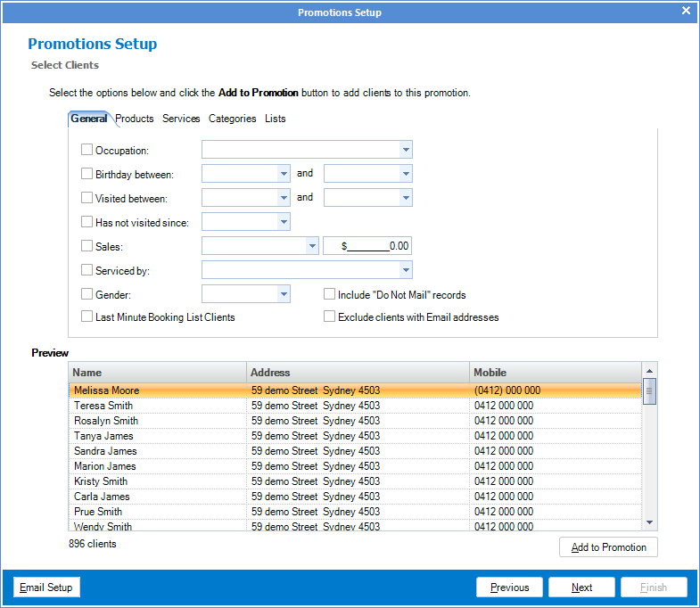700x608 pixels.
Task: Enable Exclude clients with Email addresses
Action: (330, 316)
